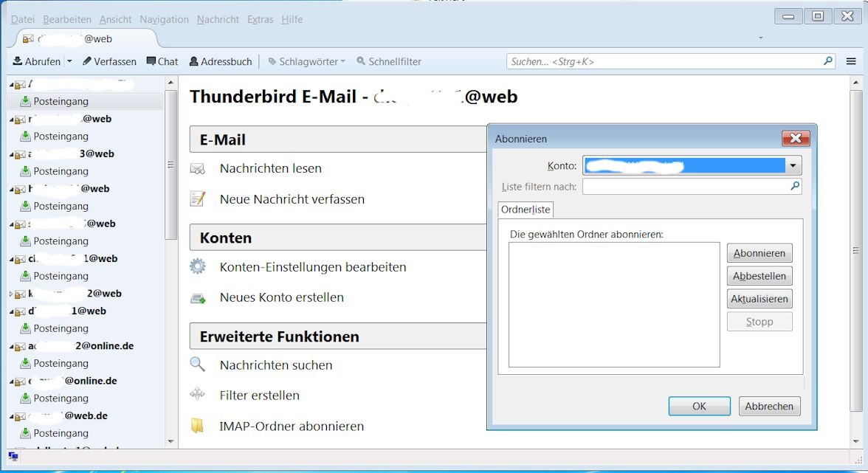Open Posteingang under the 2@online.de account

click(61, 364)
